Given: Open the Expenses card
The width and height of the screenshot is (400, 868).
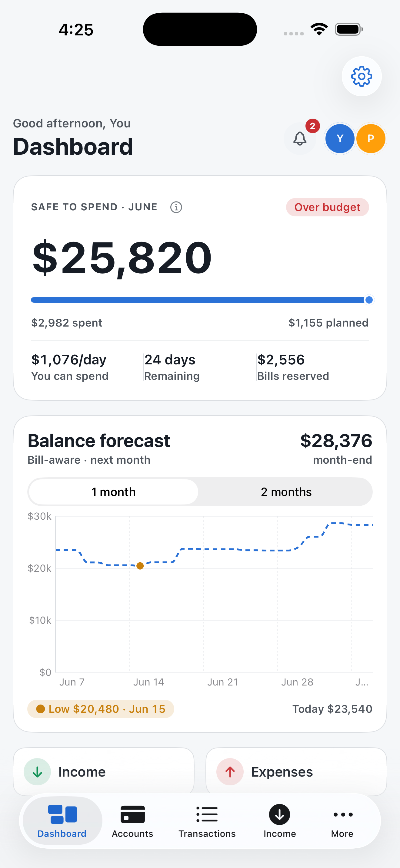Looking at the screenshot, I should [296, 772].
